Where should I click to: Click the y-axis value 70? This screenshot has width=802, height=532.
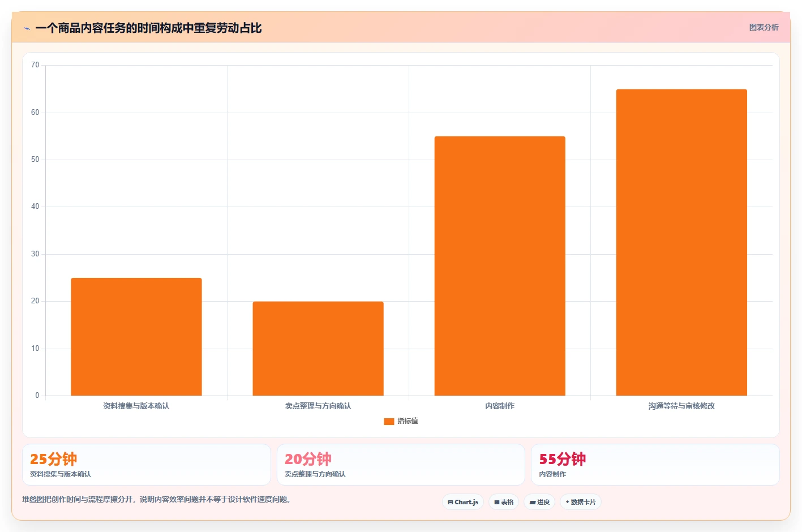pyautogui.click(x=35, y=65)
